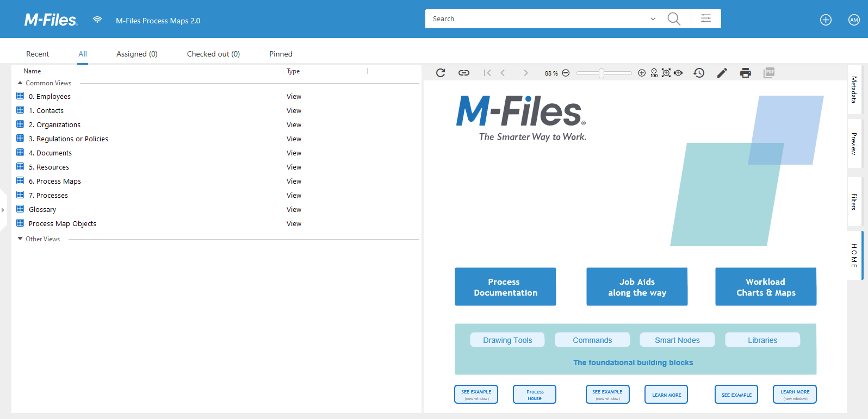868x419 pixels.
Task: Collapse the Common Views group
Action: coord(20,83)
